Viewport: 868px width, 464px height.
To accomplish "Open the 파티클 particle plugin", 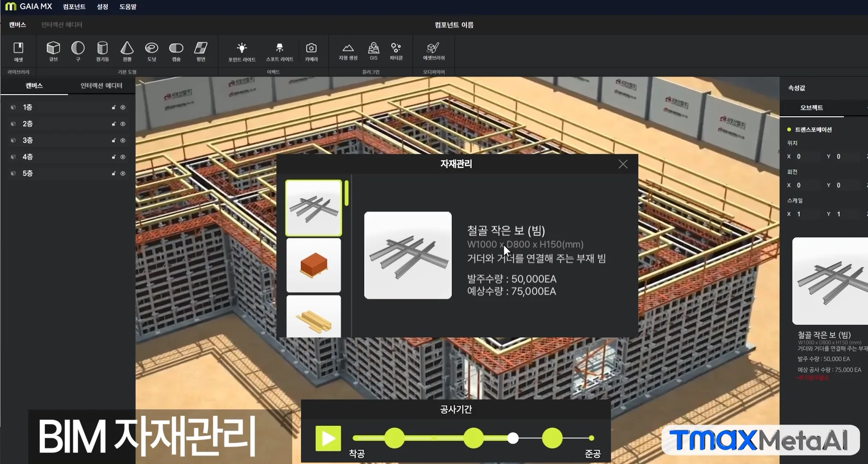I will click(396, 51).
